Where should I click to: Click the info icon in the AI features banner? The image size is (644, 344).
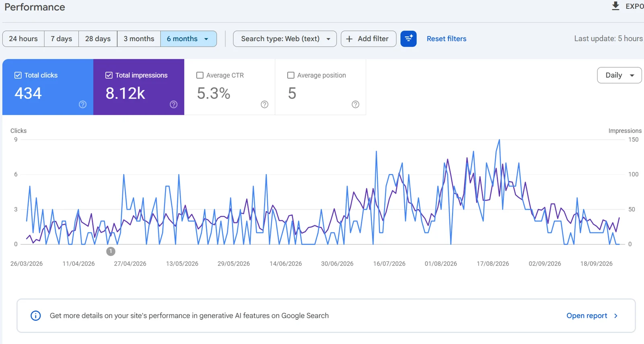click(x=36, y=316)
